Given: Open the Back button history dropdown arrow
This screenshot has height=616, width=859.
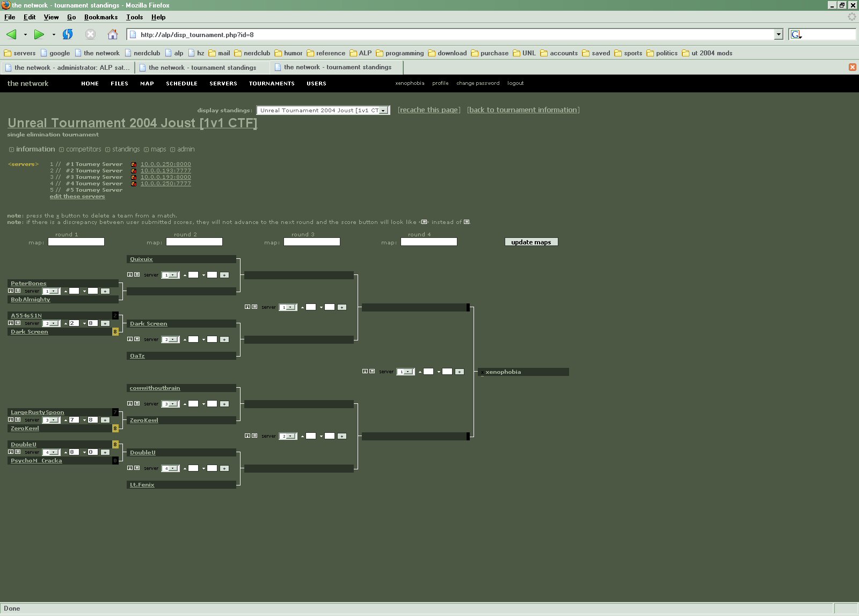Looking at the screenshot, I should pos(25,34).
